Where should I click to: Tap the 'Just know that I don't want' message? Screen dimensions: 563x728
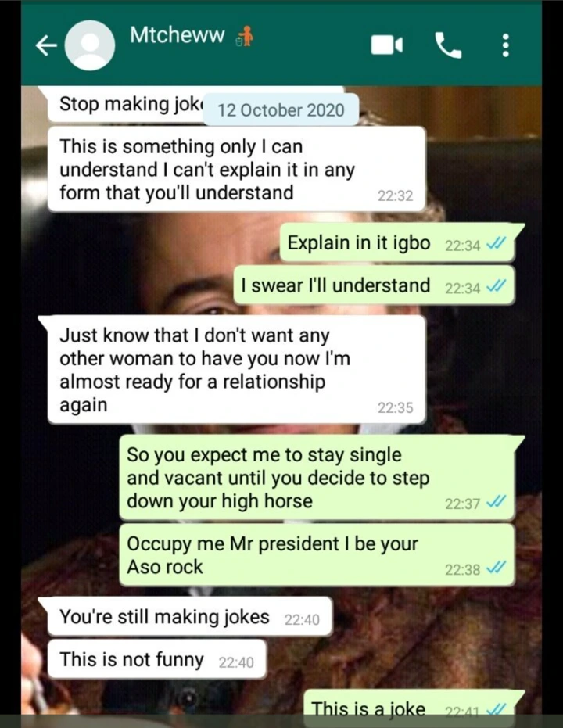coord(236,370)
